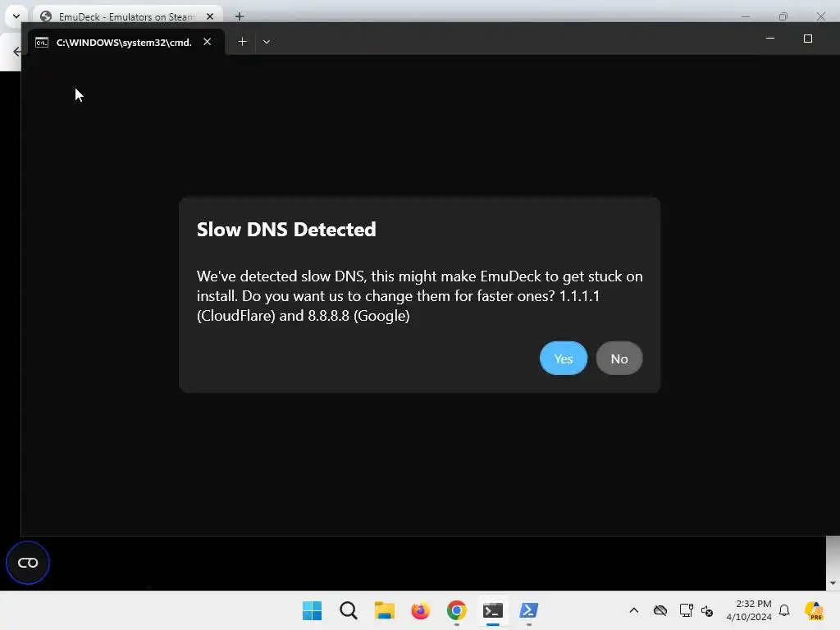
Task: Go back in the browser window
Action: tap(16, 52)
